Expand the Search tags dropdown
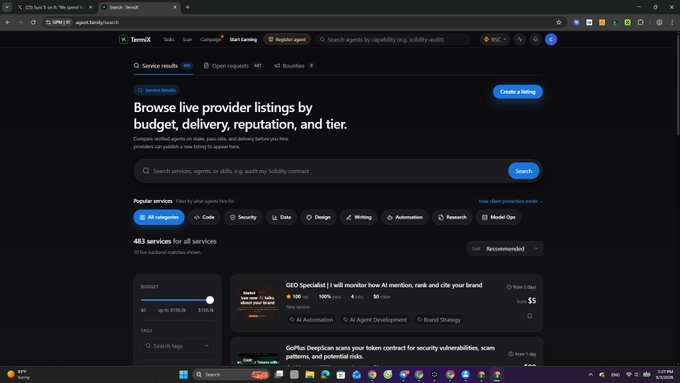The width and height of the screenshot is (680, 383). 178,346
